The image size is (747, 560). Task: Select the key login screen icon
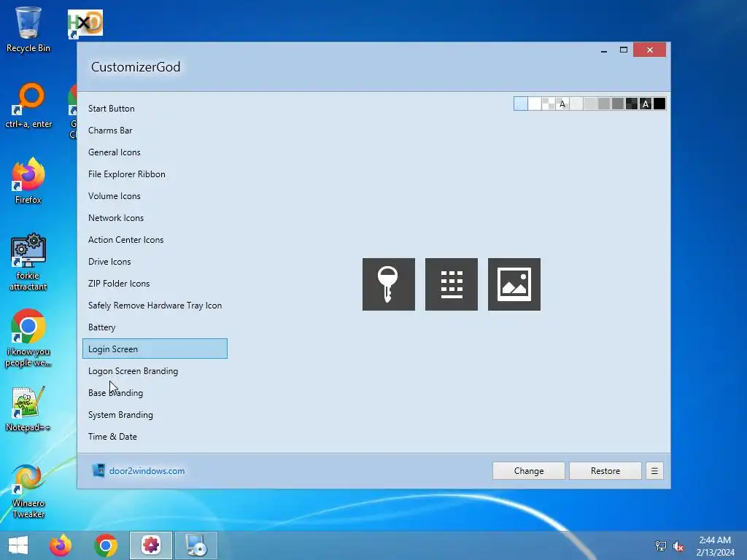[388, 284]
